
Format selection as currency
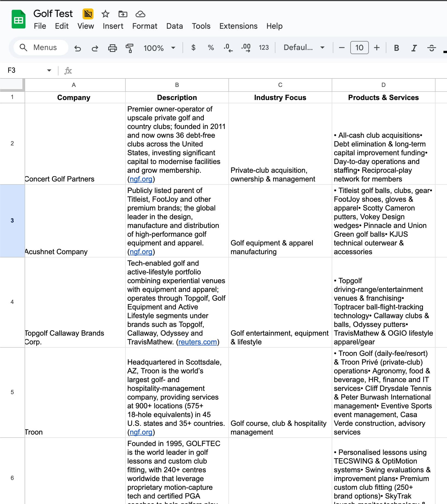[x=193, y=48]
